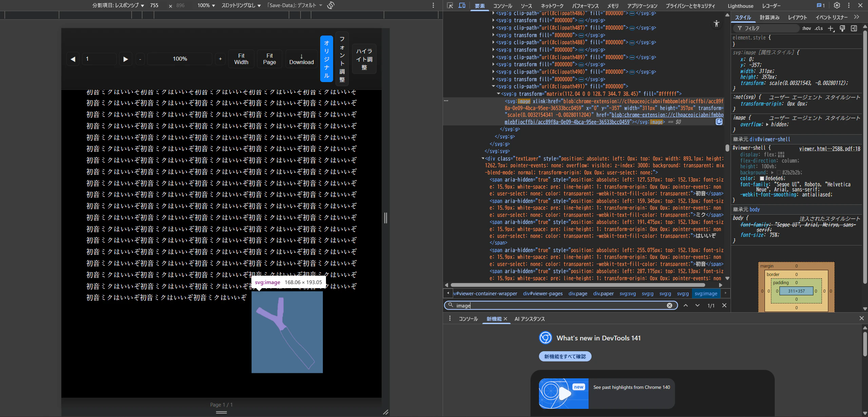868x417 pixels.
Task: Switch to the レイアウト tab
Action: click(x=797, y=17)
